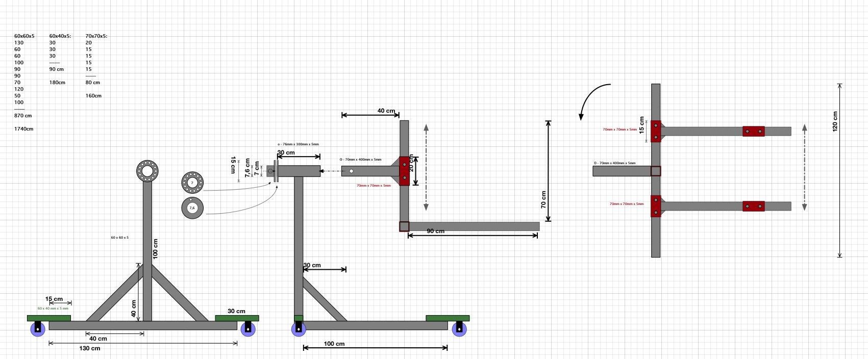This screenshot has height=359, width=868.
Task: Select the bearing ring atop the front-view post
Action: click(147, 171)
